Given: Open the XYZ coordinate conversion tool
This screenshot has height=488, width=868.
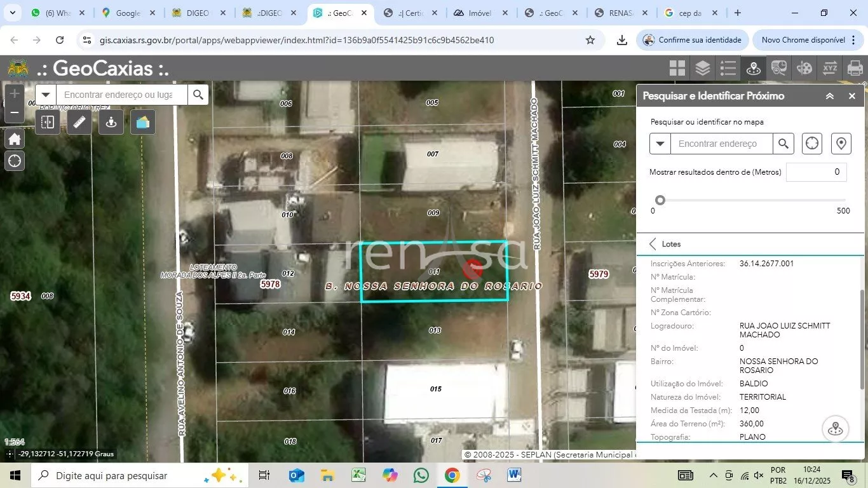Looking at the screenshot, I should (830, 68).
